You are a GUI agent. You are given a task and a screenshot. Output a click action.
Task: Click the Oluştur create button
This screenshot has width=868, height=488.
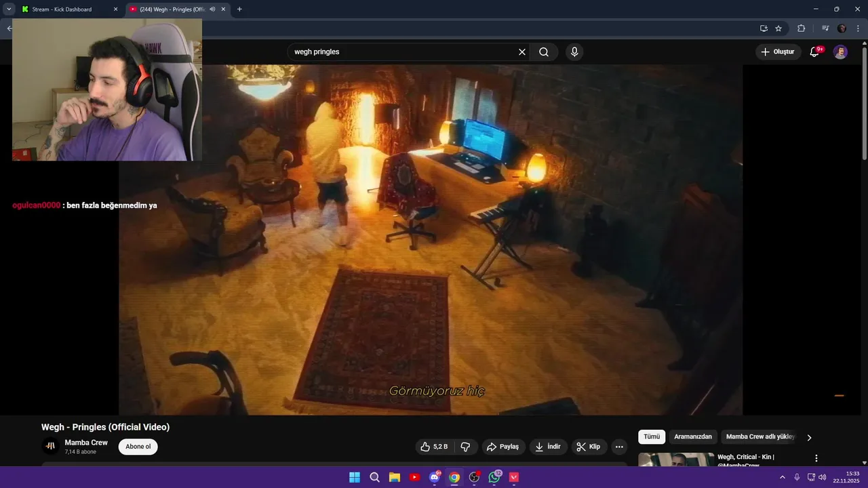pos(778,52)
